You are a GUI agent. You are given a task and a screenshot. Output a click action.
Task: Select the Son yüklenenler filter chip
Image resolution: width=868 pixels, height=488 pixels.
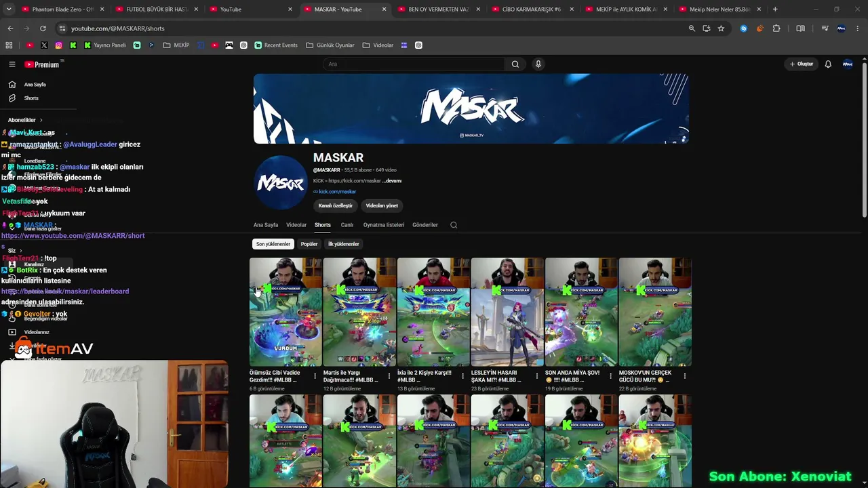273,244
